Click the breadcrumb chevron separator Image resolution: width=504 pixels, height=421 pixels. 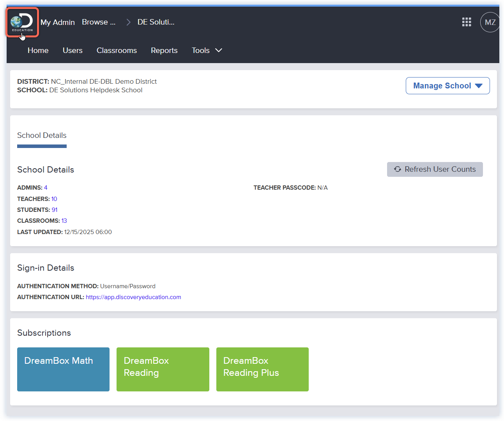coord(128,22)
